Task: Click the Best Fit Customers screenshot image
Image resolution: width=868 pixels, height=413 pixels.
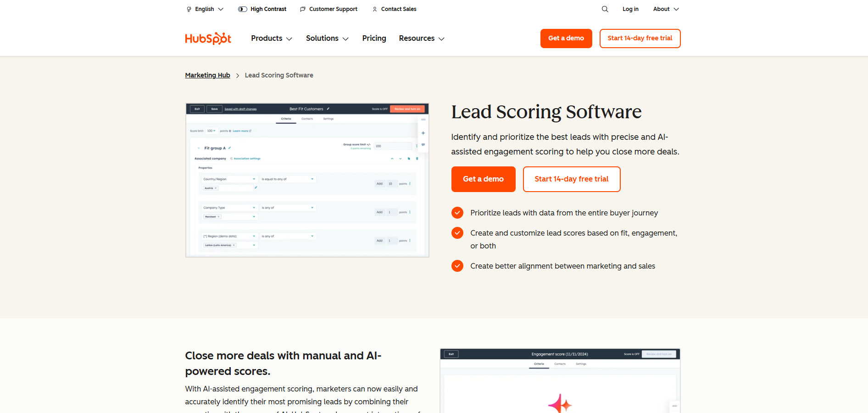Action: 307,180
